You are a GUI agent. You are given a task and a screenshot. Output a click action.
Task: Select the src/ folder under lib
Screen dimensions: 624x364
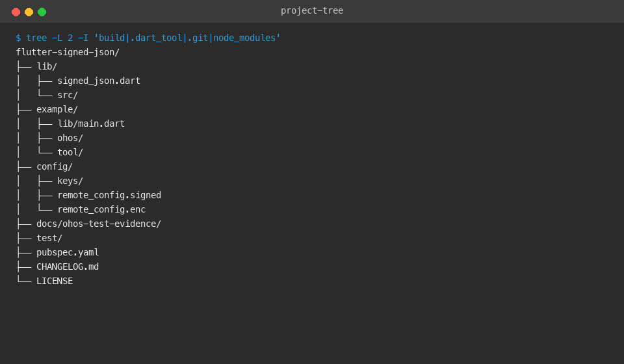[x=68, y=95]
